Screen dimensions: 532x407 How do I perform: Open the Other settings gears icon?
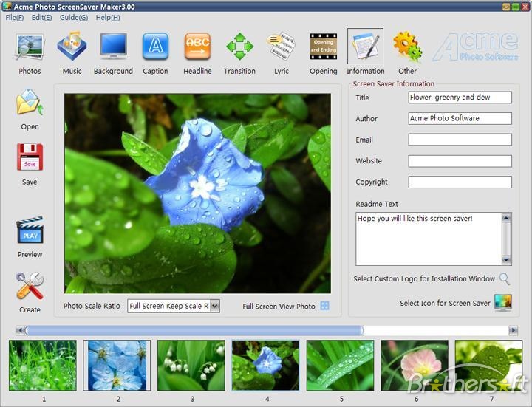coord(407,47)
